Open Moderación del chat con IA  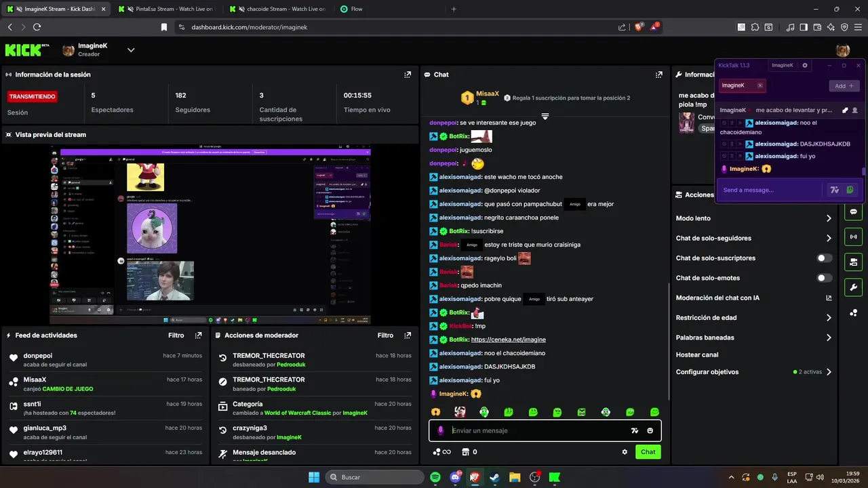click(x=753, y=298)
